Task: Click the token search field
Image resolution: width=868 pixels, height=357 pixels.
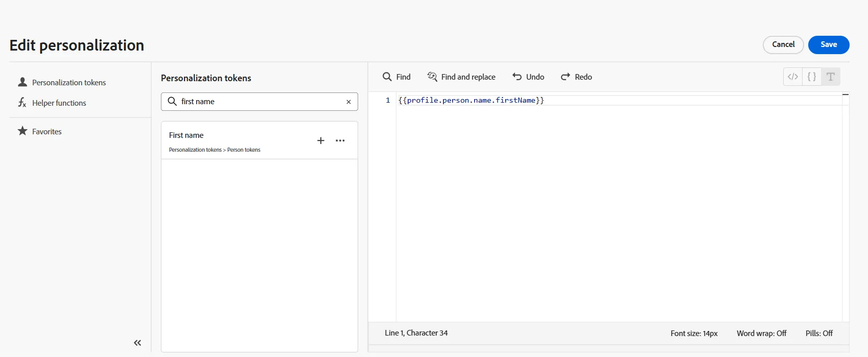Action: pyautogui.click(x=260, y=102)
